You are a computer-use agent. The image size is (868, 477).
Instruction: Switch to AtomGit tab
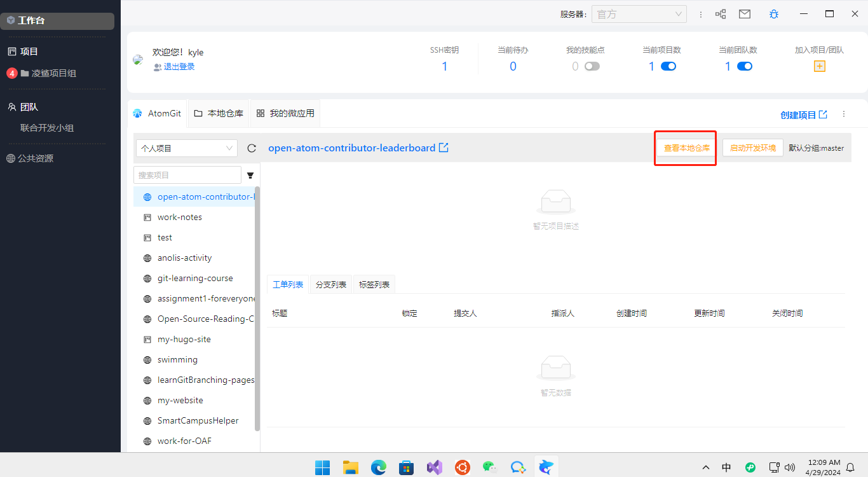coord(157,113)
